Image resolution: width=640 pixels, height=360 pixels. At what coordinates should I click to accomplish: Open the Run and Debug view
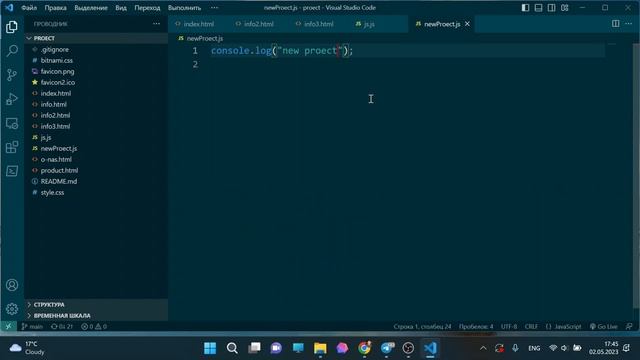point(12,99)
